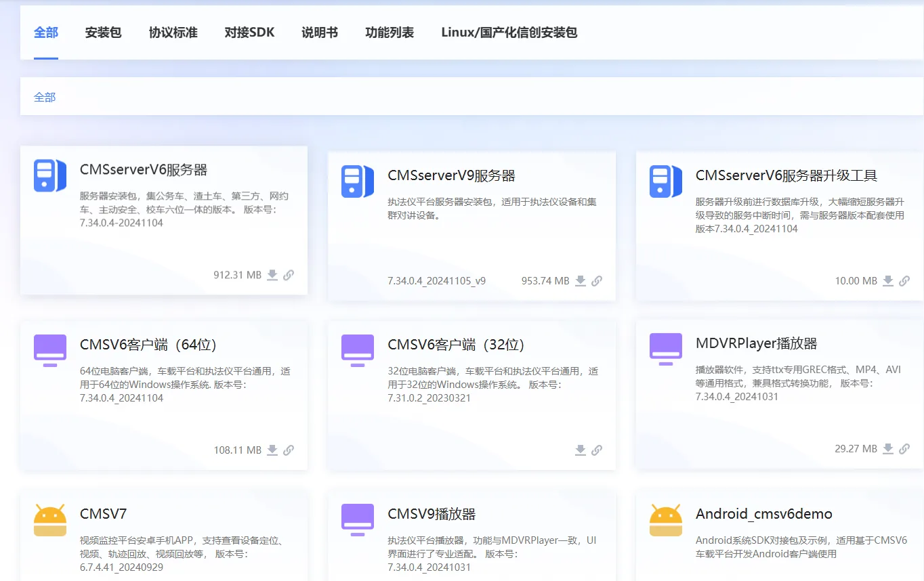Copy link for CMSV6客户端（64位）
Screen dimensions: 924x581
coord(289,450)
